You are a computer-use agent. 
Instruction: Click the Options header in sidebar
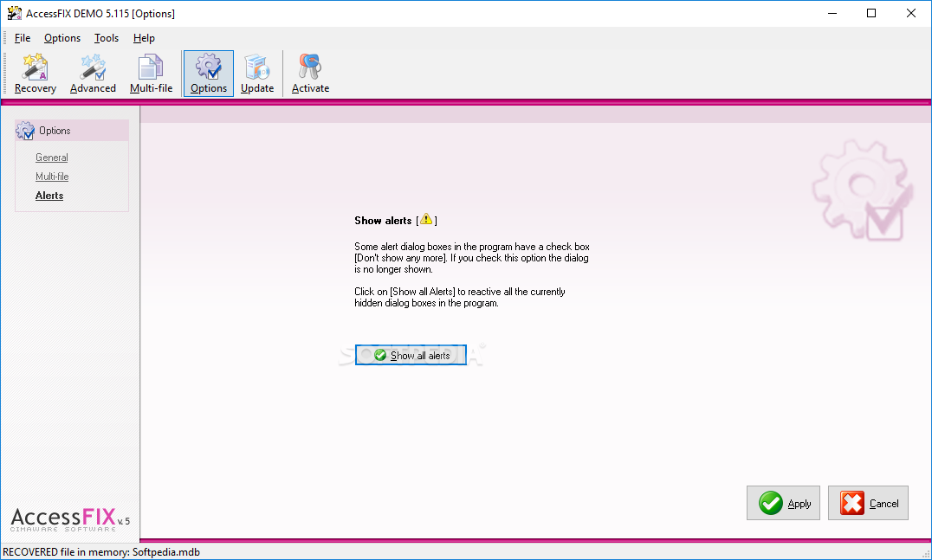pos(72,131)
